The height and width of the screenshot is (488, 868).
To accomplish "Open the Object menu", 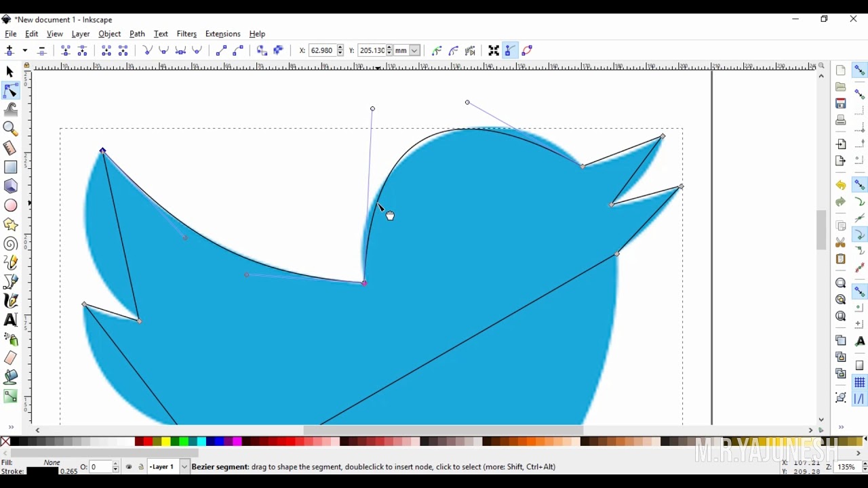I will [109, 34].
